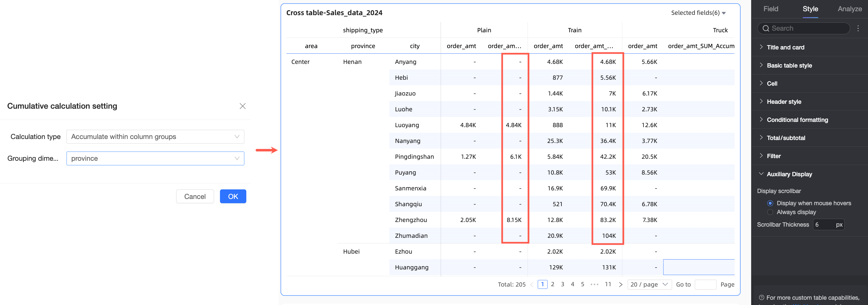Click the '25.3K' value in Nanyang row
868x305 pixels.
(x=555, y=141)
